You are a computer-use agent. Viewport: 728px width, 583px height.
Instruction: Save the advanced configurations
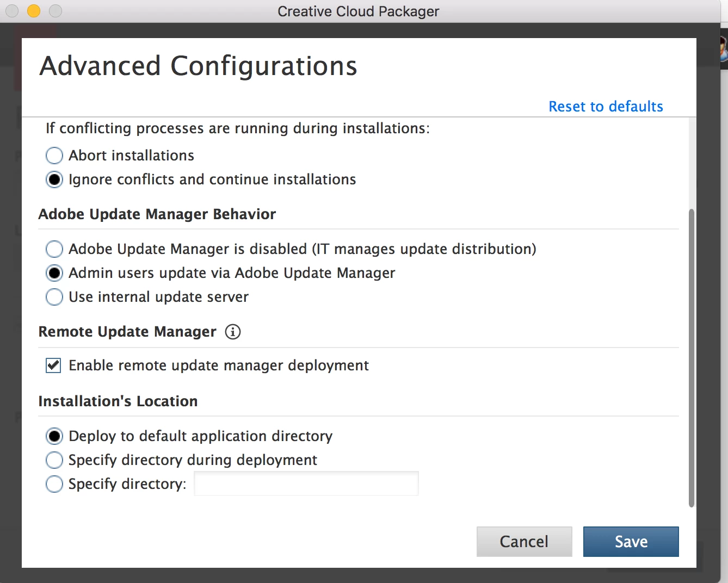[631, 542]
